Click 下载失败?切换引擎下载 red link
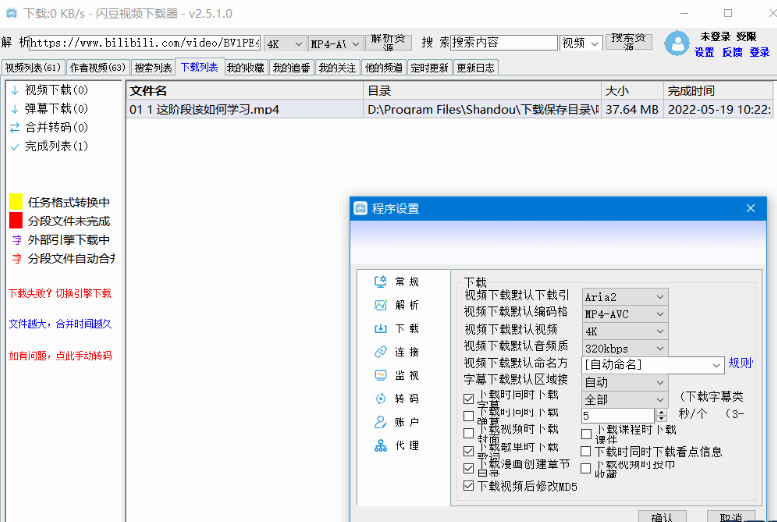 click(x=60, y=293)
